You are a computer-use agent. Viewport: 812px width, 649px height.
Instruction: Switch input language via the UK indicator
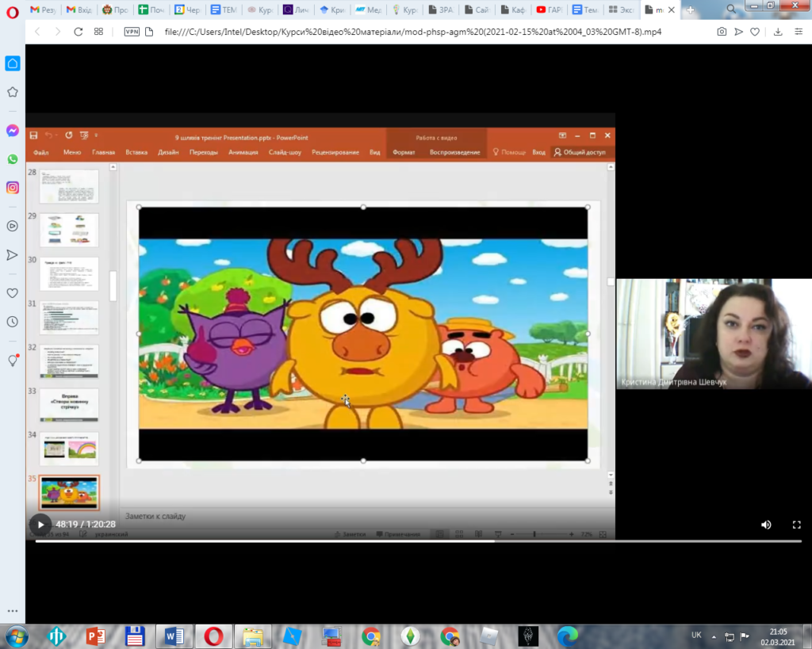coord(696,635)
